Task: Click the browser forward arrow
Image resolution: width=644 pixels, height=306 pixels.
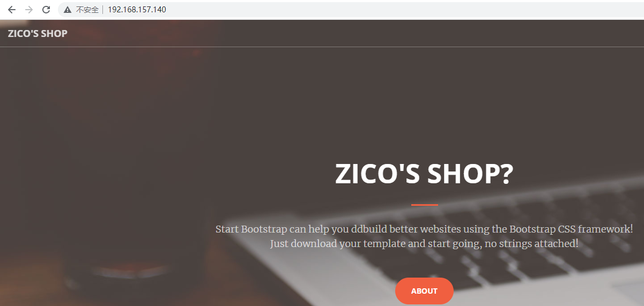Action: (29, 10)
